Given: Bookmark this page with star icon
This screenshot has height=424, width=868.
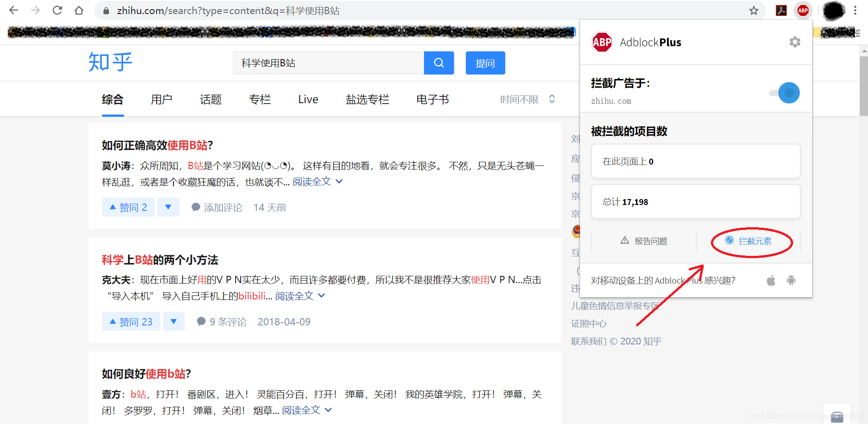Looking at the screenshot, I should [x=754, y=10].
